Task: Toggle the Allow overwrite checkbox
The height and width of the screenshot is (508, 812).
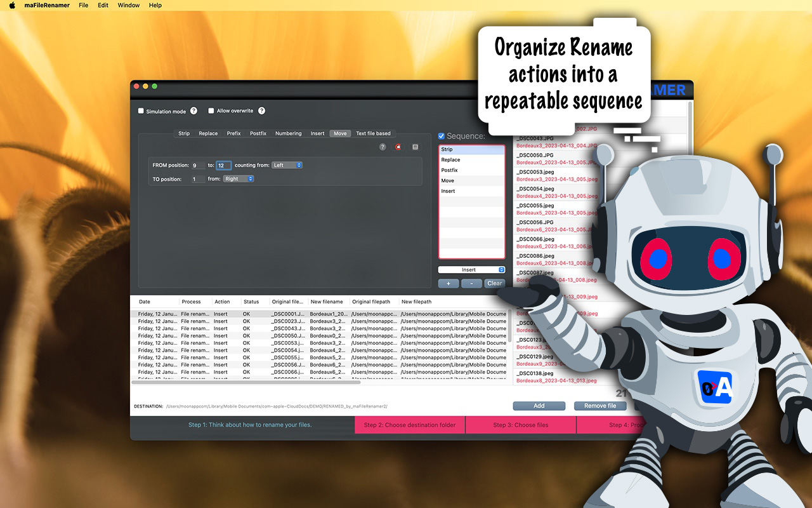Action: [211, 110]
